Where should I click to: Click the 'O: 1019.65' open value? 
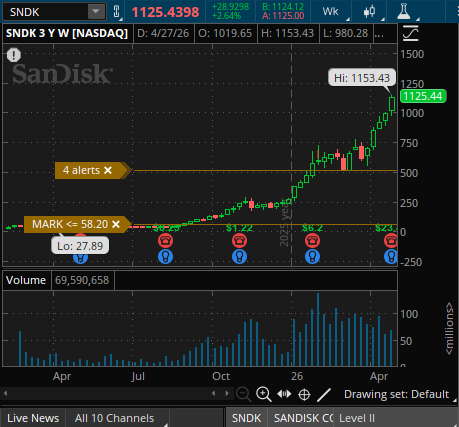click(225, 33)
